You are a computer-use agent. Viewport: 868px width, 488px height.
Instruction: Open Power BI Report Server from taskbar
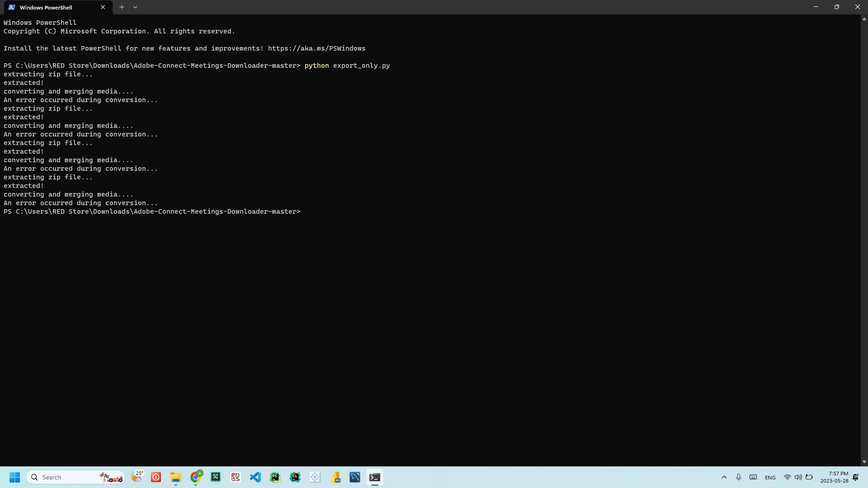pyautogui.click(x=335, y=477)
